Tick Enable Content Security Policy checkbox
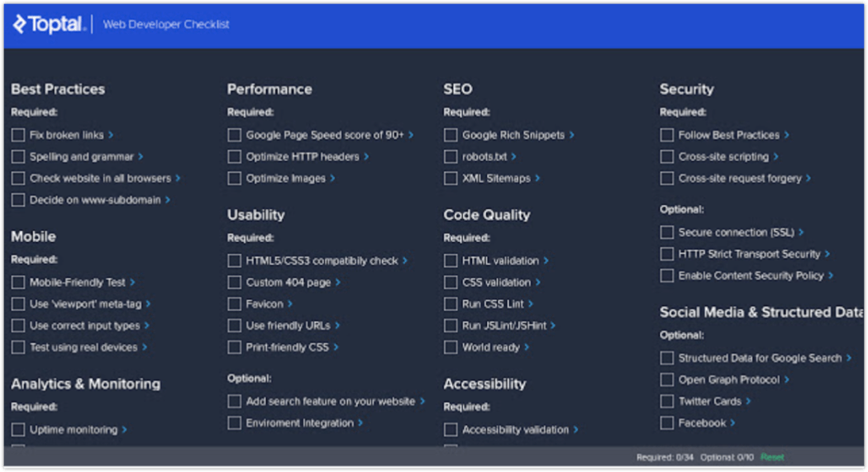 (x=667, y=275)
